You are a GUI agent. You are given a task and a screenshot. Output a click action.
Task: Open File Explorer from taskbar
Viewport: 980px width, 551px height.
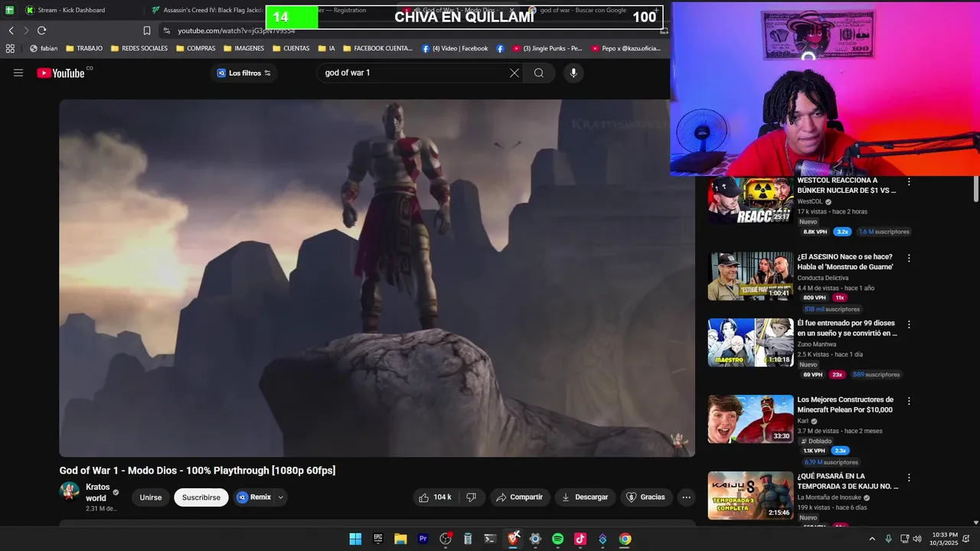point(400,539)
